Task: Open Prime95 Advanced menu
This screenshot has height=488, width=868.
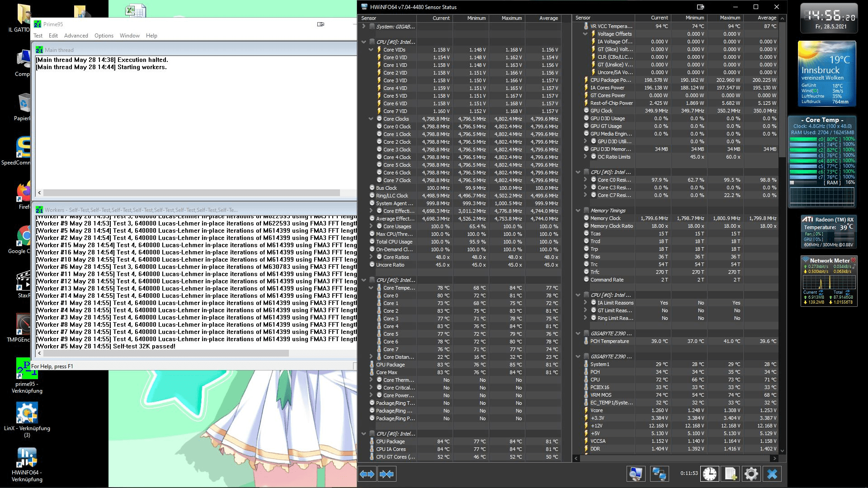Action: coord(76,36)
